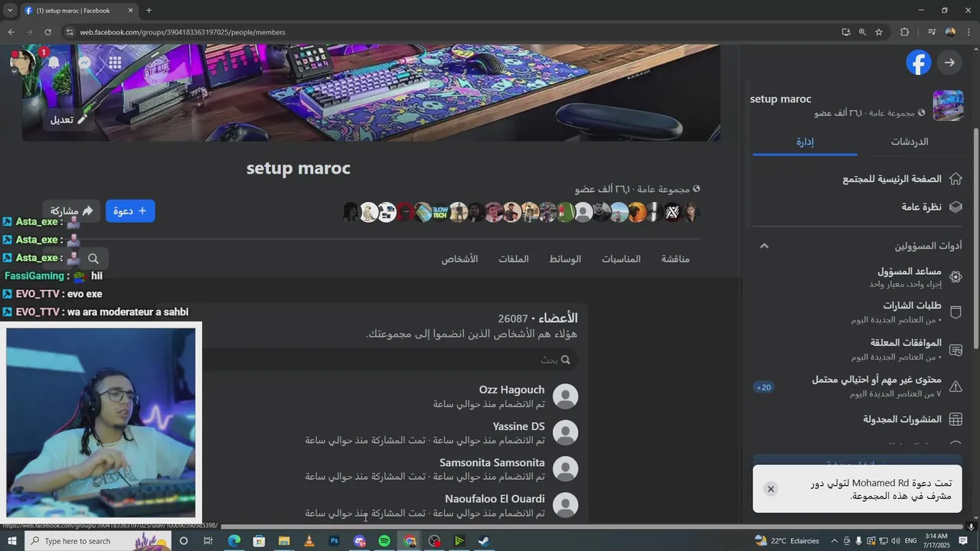This screenshot has width=980, height=551.
Task: Click the admin assist gear icon
Action: [x=955, y=277]
